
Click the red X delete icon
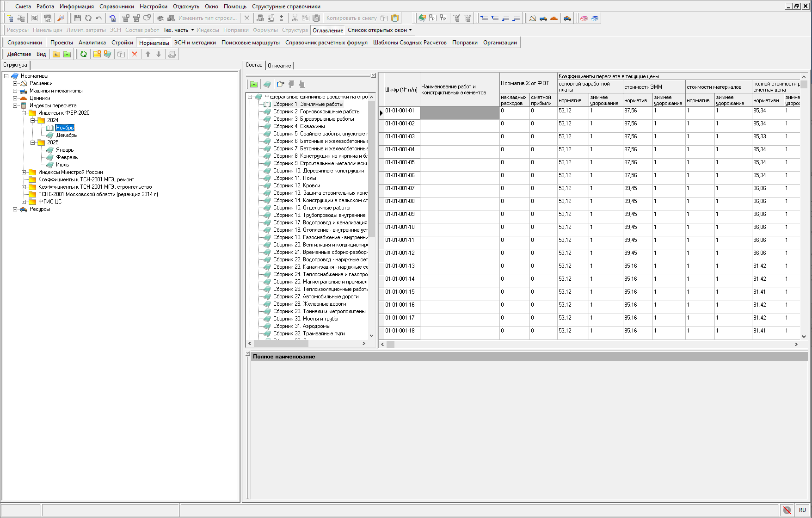pyautogui.click(x=135, y=54)
